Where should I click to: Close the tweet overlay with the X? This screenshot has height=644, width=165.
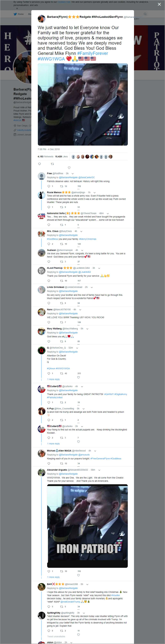[x=159, y=4]
